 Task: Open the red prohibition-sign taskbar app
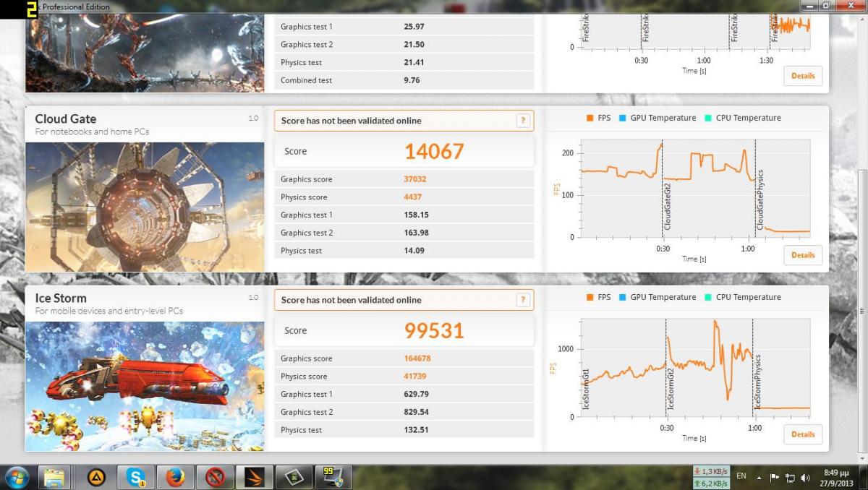click(215, 477)
